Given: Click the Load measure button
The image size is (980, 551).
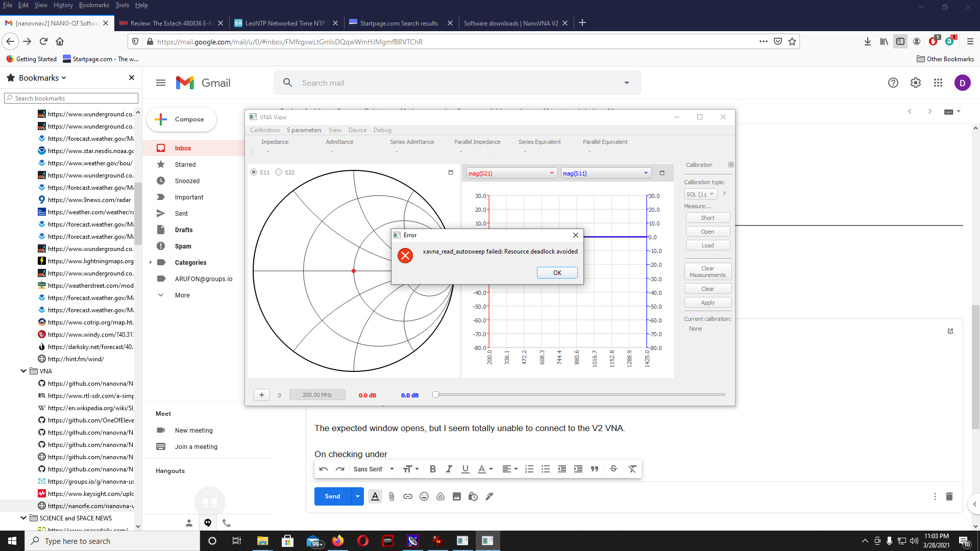Looking at the screenshot, I should pos(707,245).
